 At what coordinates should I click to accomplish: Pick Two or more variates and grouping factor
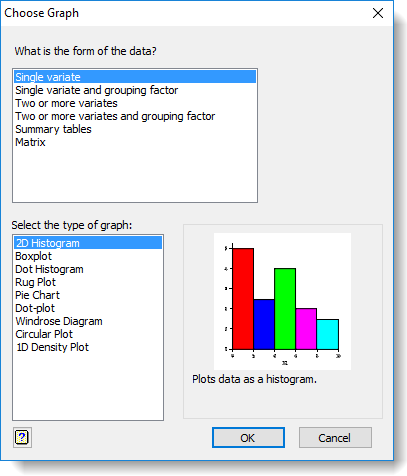[135, 116]
